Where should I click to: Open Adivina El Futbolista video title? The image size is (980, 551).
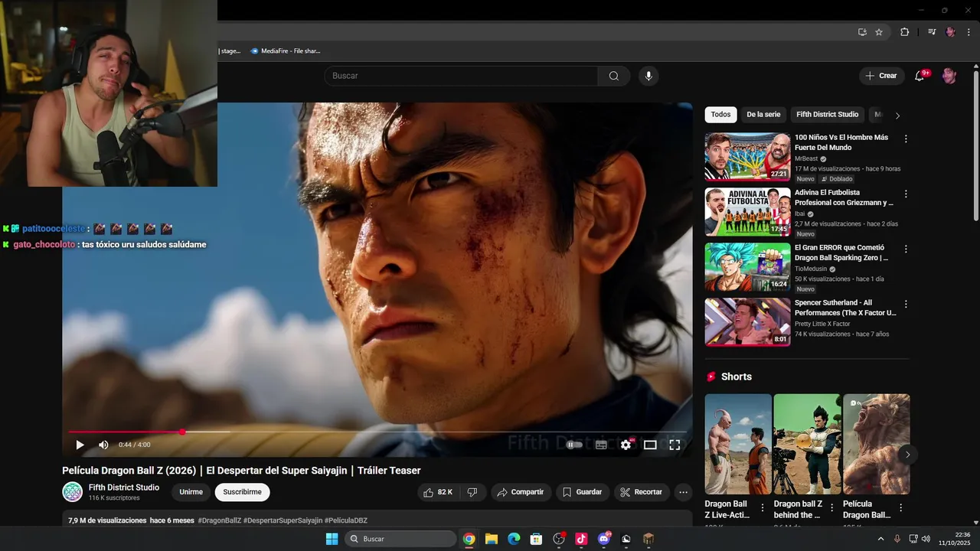844,197
